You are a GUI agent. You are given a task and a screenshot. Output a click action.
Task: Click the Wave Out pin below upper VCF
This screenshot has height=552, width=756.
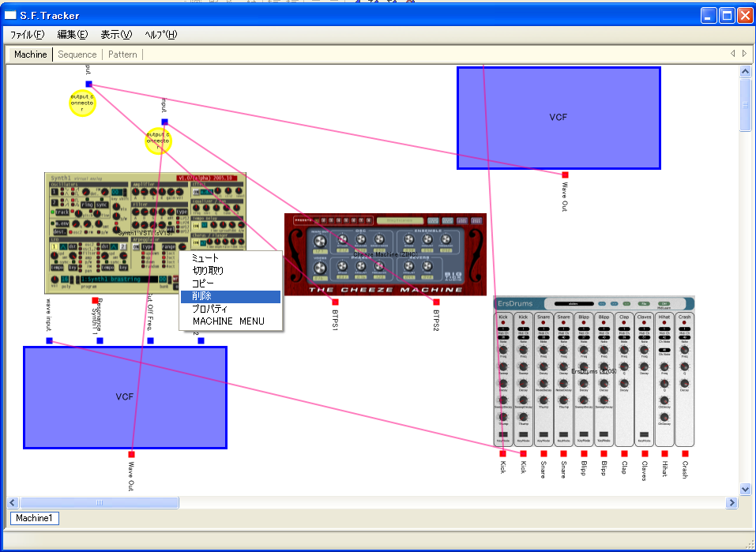click(x=565, y=175)
